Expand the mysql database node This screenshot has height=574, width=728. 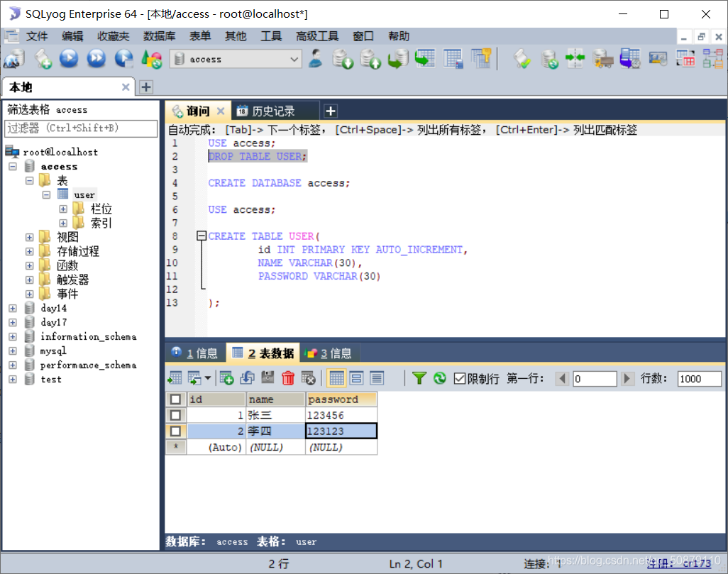coord(13,351)
